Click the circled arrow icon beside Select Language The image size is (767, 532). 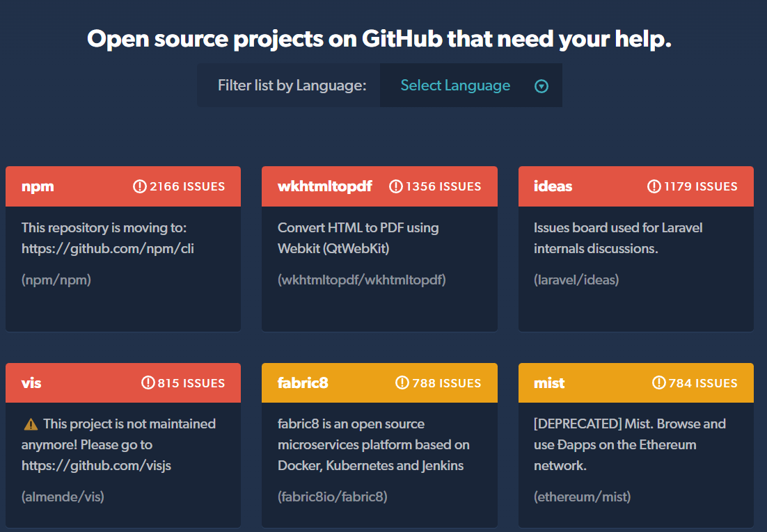point(541,86)
